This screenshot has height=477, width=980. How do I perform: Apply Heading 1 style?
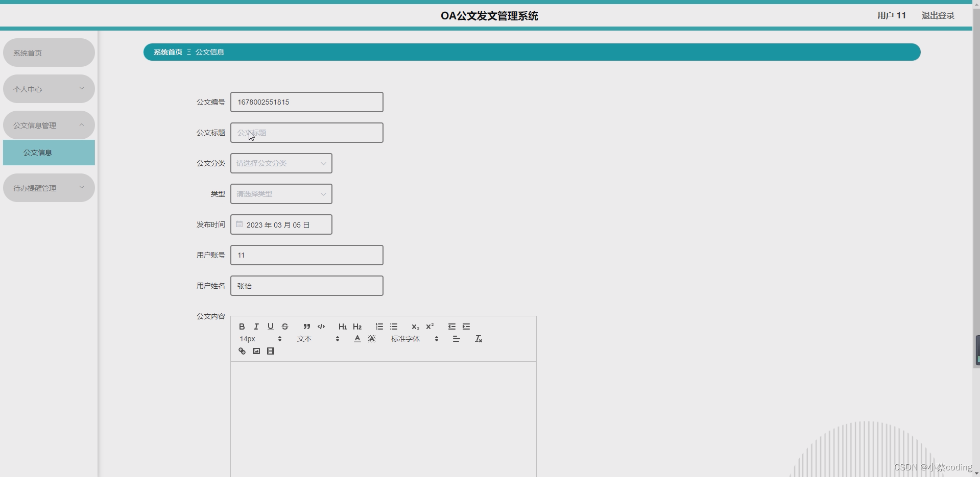343,327
